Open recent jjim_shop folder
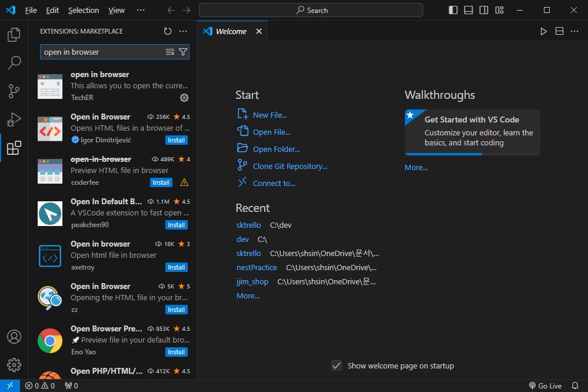This screenshot has height=392, width=588. (x=252, y=282)
